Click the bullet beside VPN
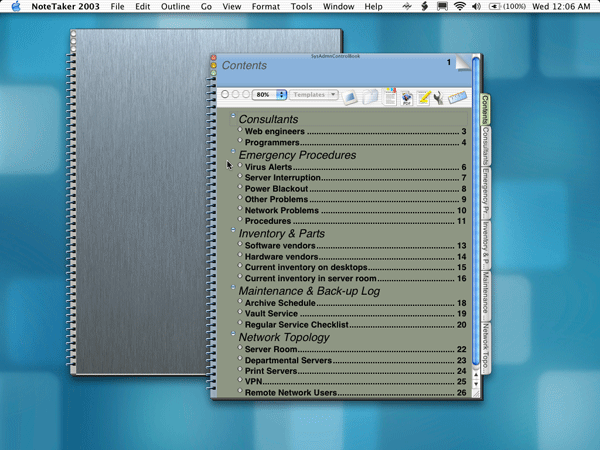 pyautogui.click(x=240, y=380)
